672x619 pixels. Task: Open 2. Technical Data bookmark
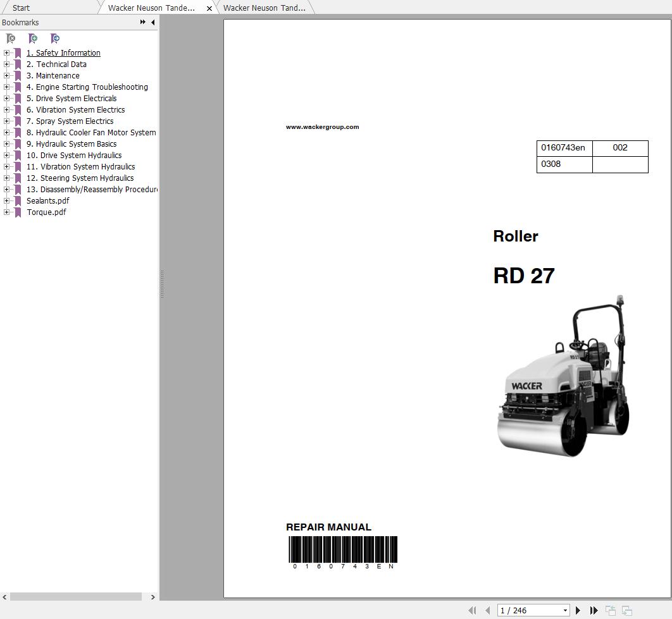[56, 64]
